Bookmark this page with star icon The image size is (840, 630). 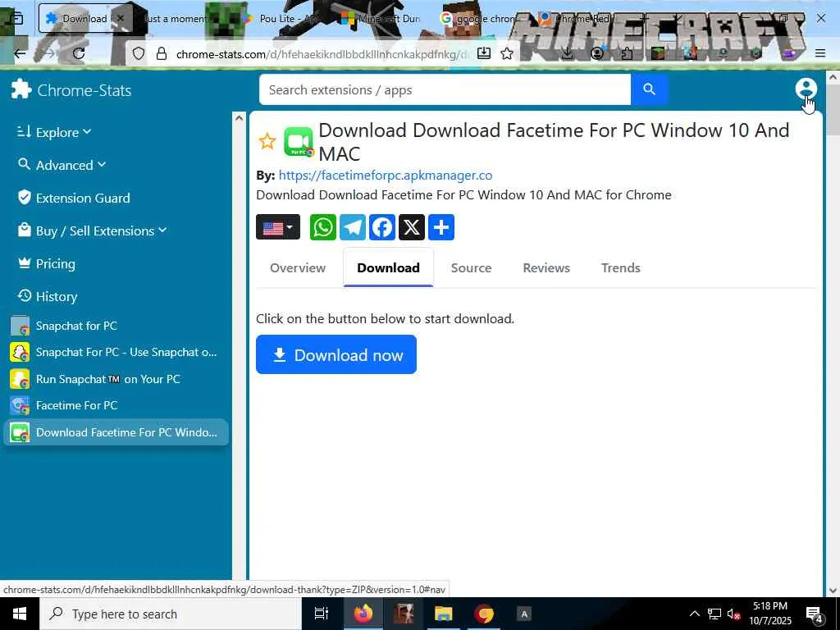click(x=507, y=53)
